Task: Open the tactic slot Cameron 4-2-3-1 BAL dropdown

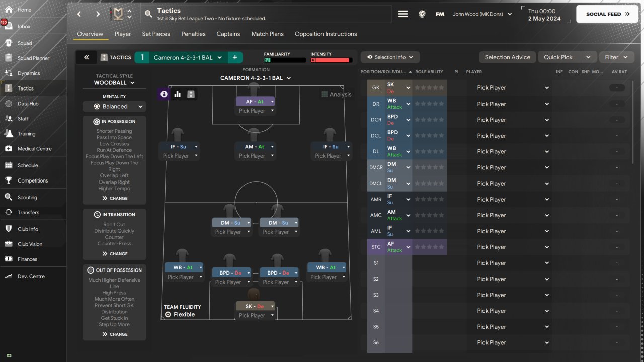Action: pos(188,57)
